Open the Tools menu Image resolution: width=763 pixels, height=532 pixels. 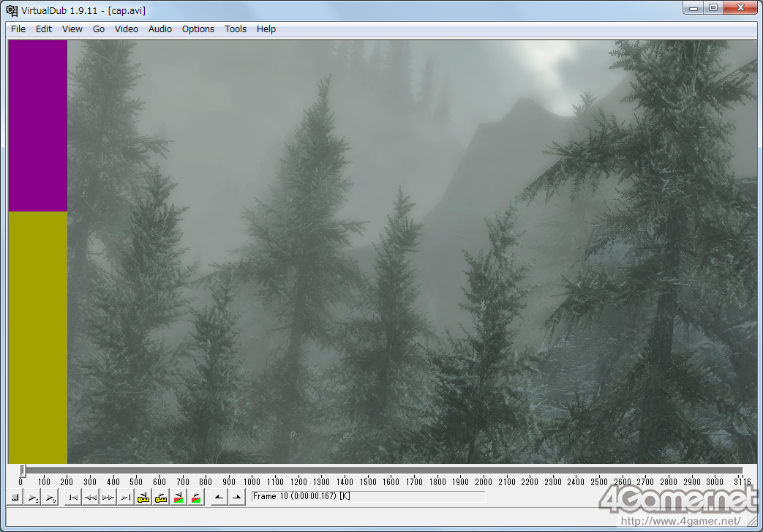point(236,29)
